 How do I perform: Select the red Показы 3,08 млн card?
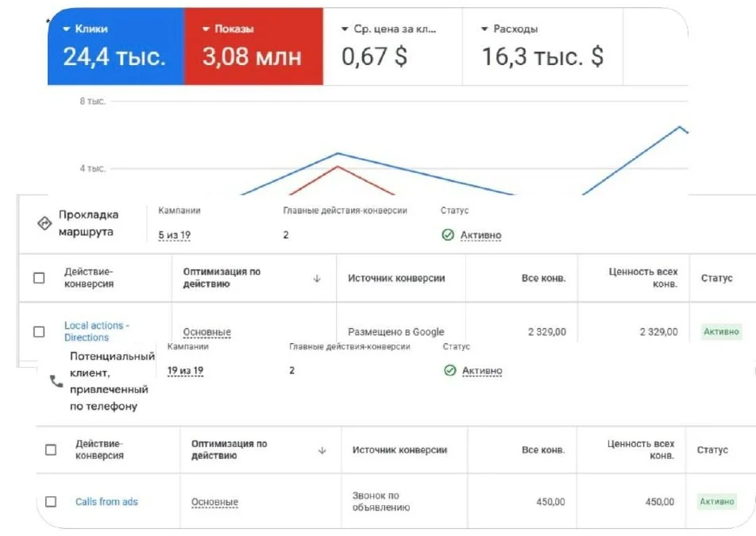tap(253, 46)
